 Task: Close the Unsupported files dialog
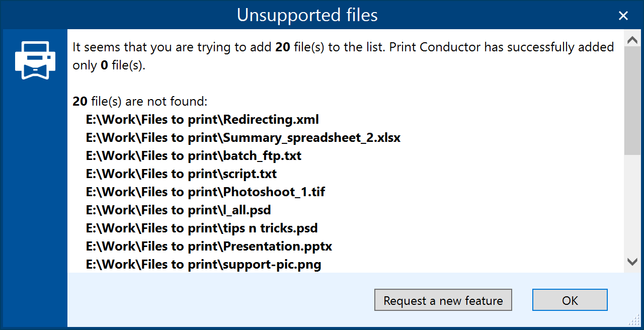pos(623,16)
